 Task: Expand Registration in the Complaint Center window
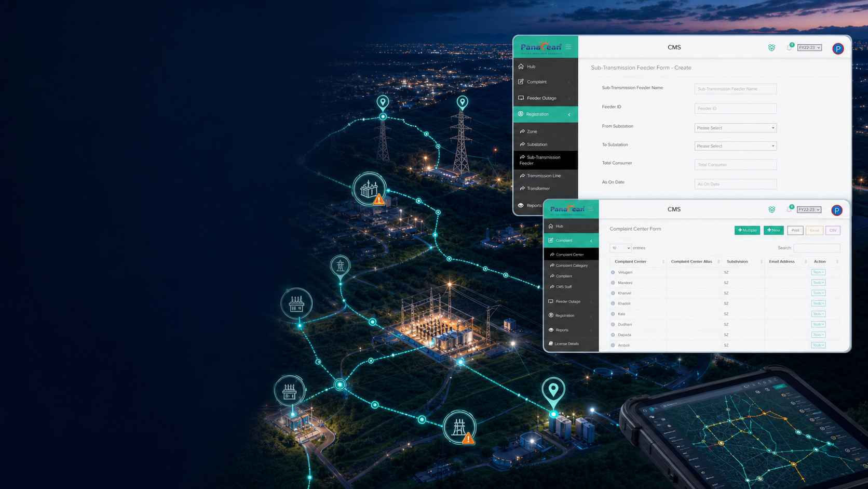tap(571, 315)
